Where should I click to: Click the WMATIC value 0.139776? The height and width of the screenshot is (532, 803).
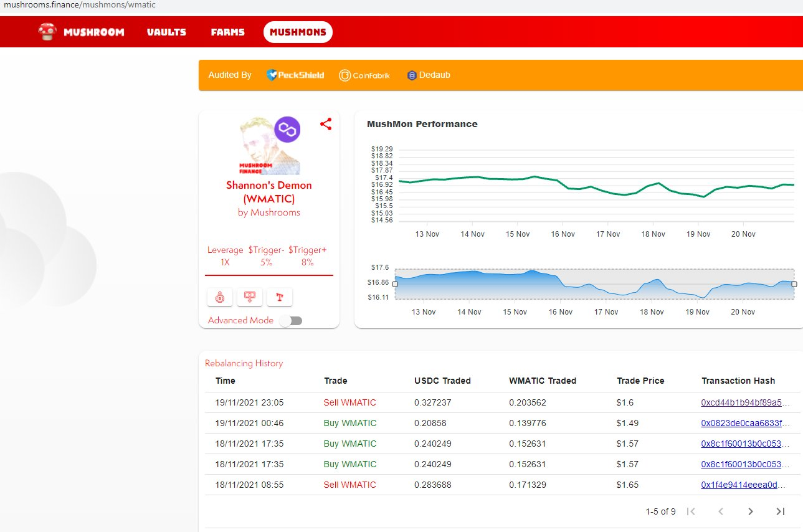pyautogui.click(x=527, y=423)
